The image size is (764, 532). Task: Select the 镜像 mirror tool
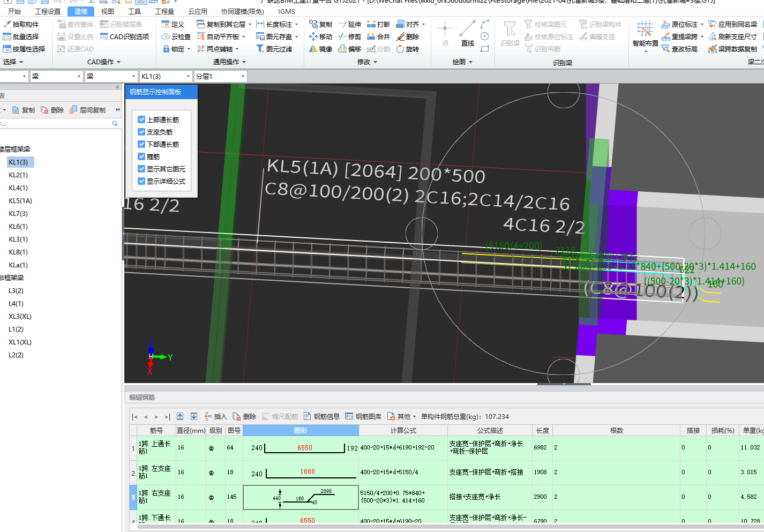pyautogui.click(x=320, y=49)
